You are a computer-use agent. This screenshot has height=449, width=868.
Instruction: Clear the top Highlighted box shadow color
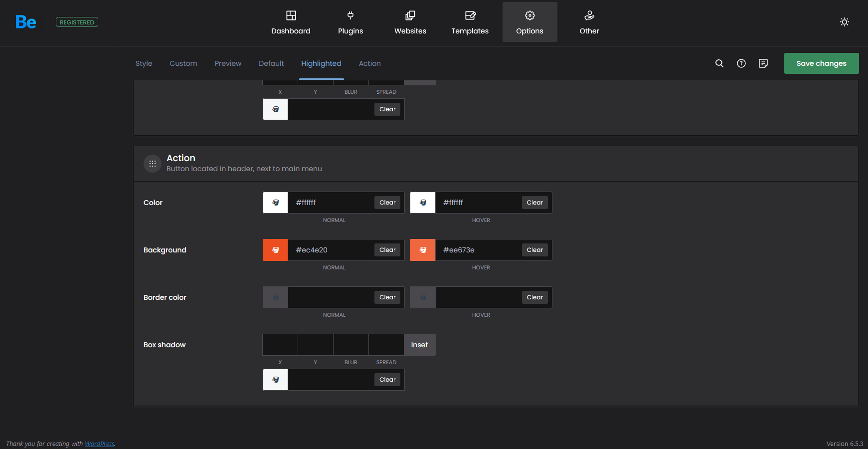(x=387, y=109)
